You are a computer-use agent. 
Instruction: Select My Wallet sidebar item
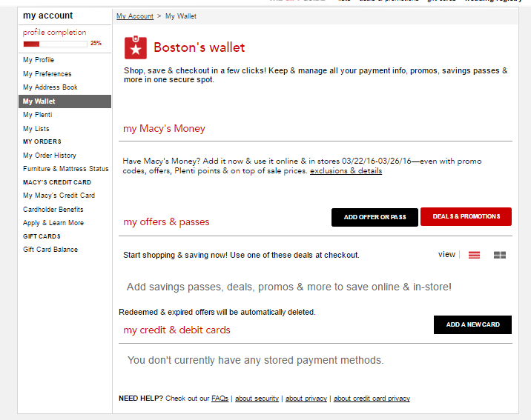(65, 101)
